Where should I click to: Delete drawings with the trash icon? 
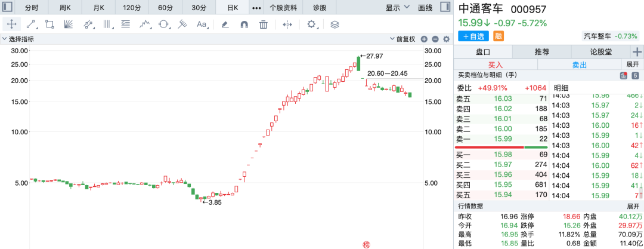click(264, 24)
